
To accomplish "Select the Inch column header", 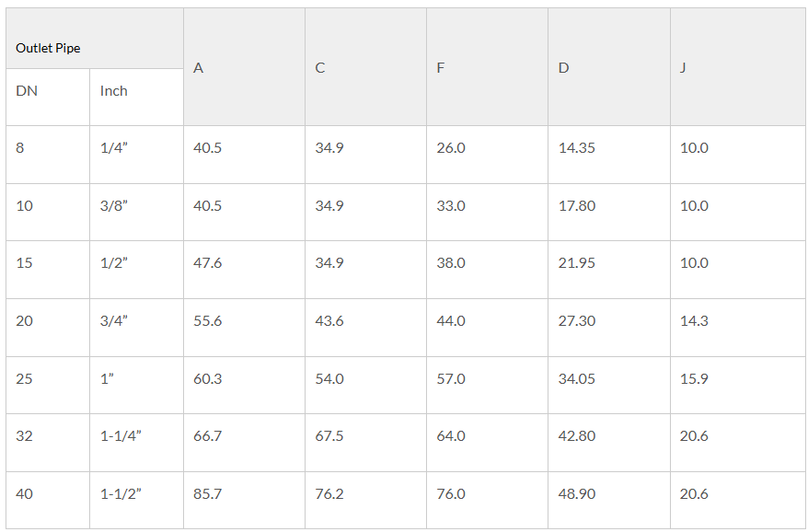I will click(x=136, y=97).
